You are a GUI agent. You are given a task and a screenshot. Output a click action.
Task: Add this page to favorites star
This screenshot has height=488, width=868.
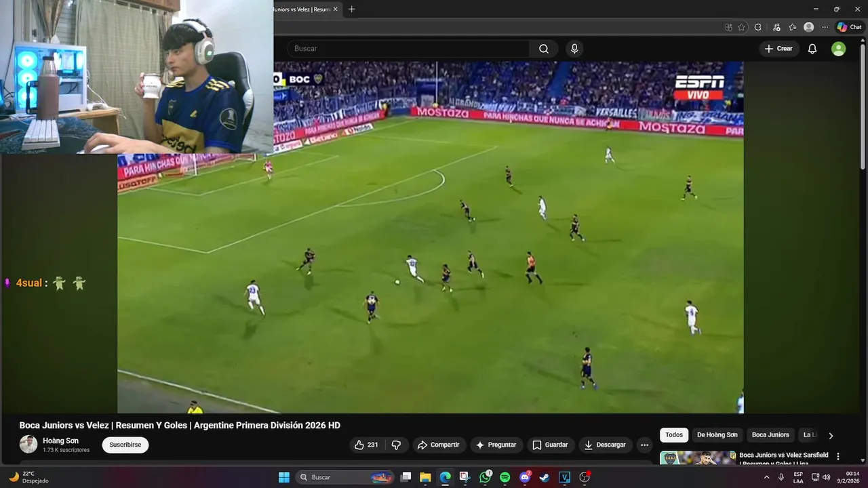point(742,27)
